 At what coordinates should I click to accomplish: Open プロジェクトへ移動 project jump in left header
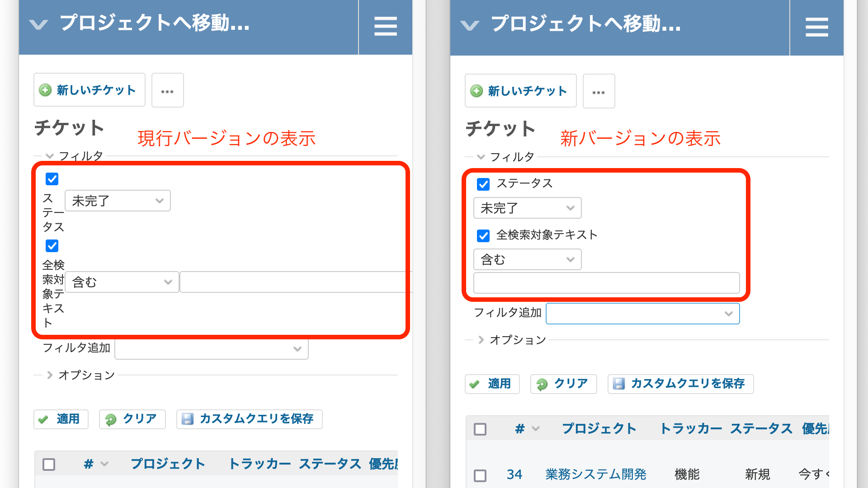(154, 23)
